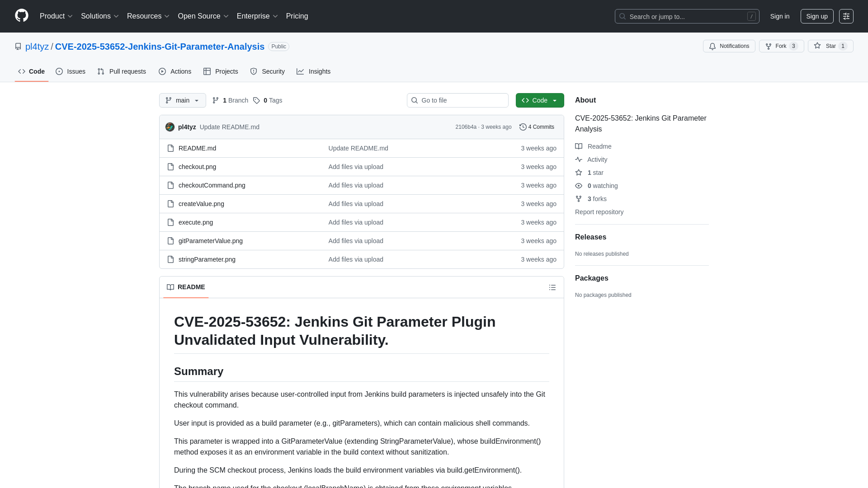Click the pl4tyz avatar in the commit row

[170, 127]
